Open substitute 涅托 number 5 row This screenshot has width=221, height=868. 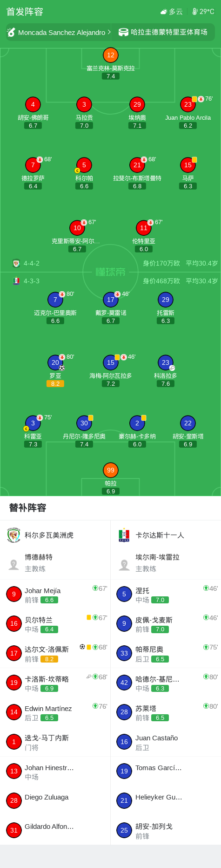(166, 595)
